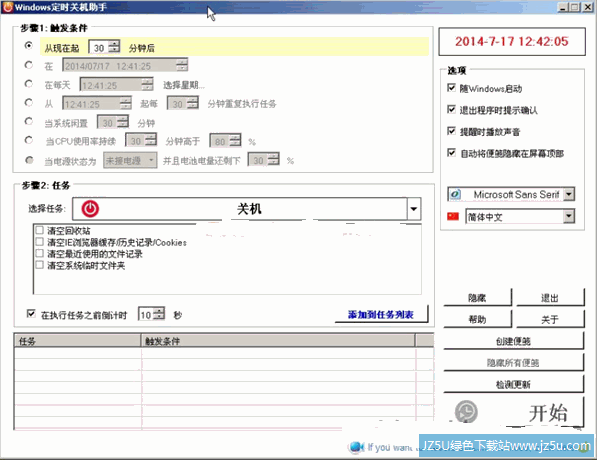Click the 隐藏所有便签 button

pyautogui.click(x=513, y=363)
